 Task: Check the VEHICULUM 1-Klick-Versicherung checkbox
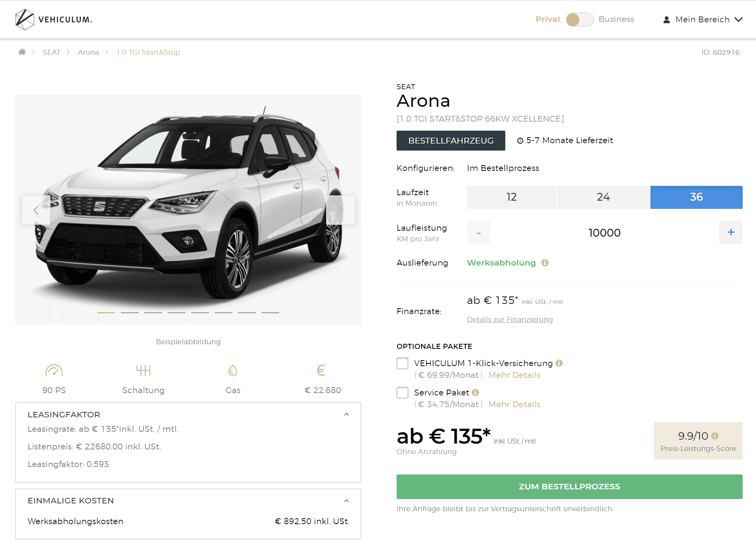click(x=402, y=363)
